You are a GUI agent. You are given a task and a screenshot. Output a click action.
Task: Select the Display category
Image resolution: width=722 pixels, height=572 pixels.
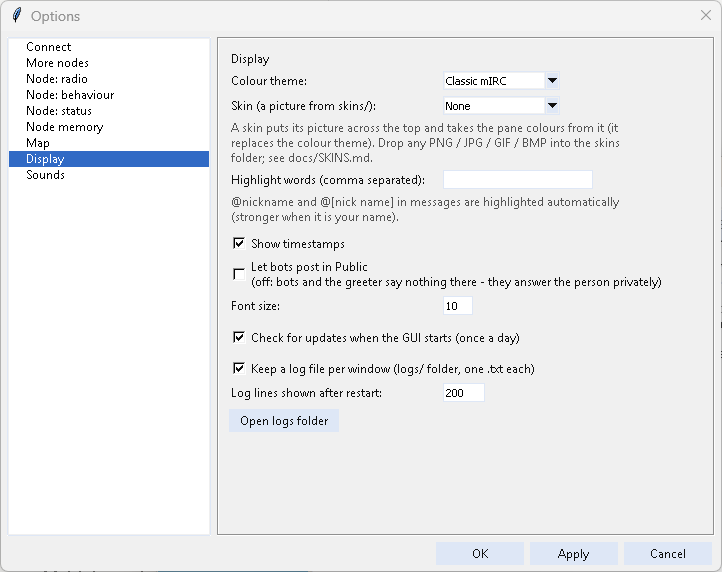(x=109, y=159)
